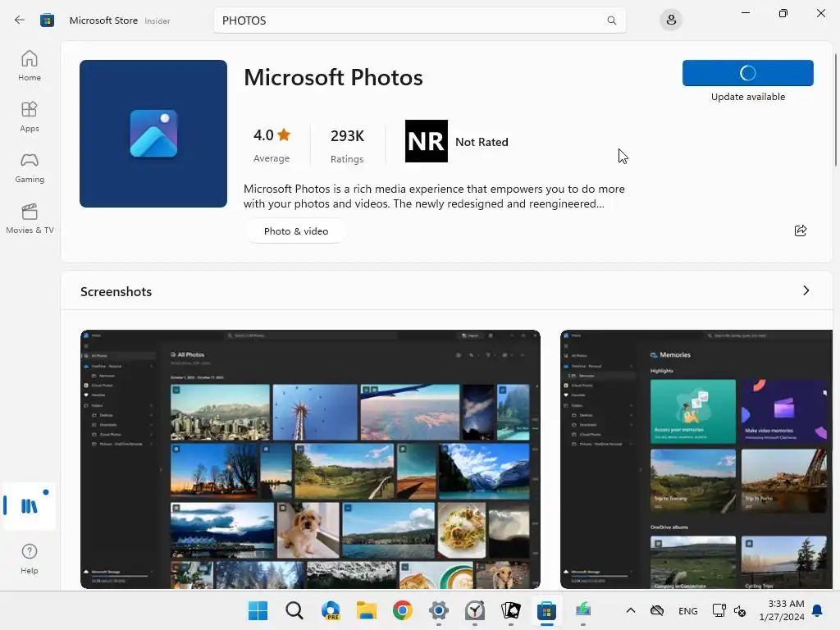840x630 pixels.
Task: Click the search magnifier icon in the search box
Action: (x=611, y=21)
